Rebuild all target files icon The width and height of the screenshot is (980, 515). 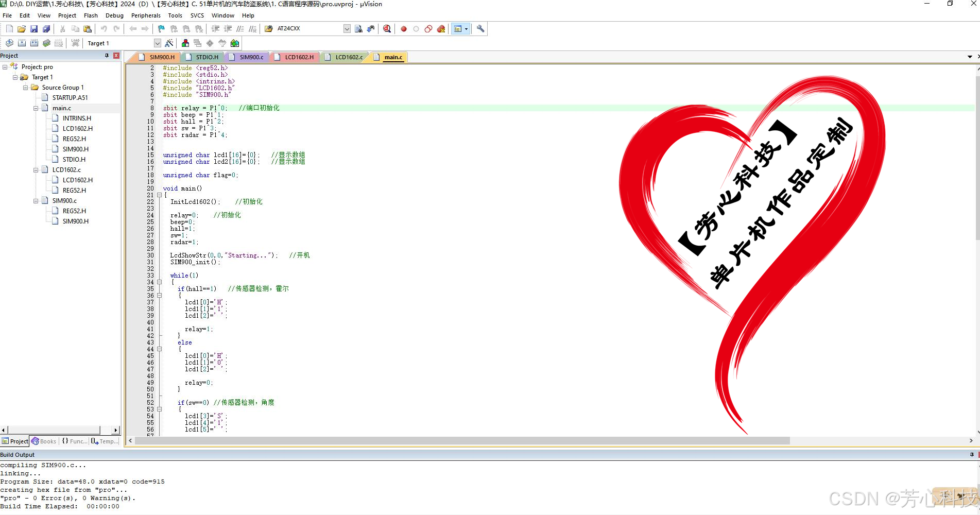pos(34,43)
